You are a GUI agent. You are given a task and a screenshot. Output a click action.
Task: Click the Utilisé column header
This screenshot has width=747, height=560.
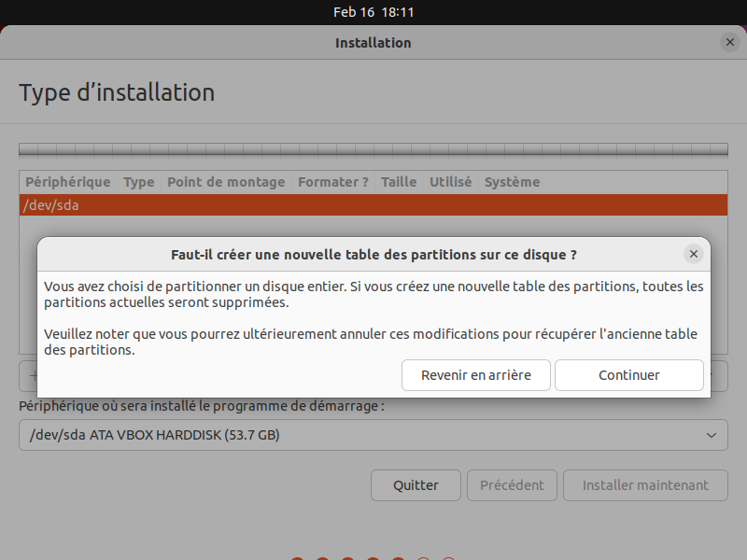coord(450,182)
